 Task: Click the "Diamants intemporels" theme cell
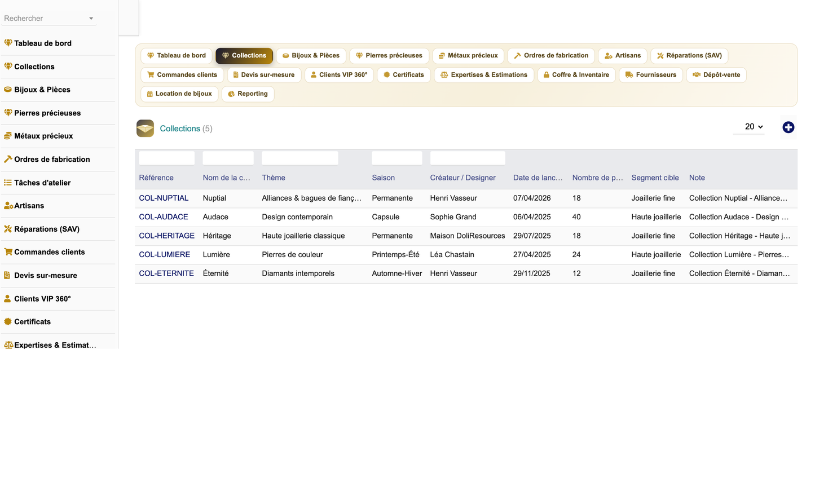pos(298,273)
